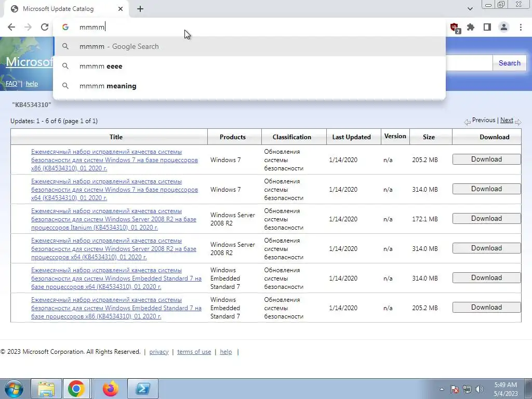Open the Windows Start button
Image resolution: width=532 pixels, height=399 pixels.
[14, 389]
